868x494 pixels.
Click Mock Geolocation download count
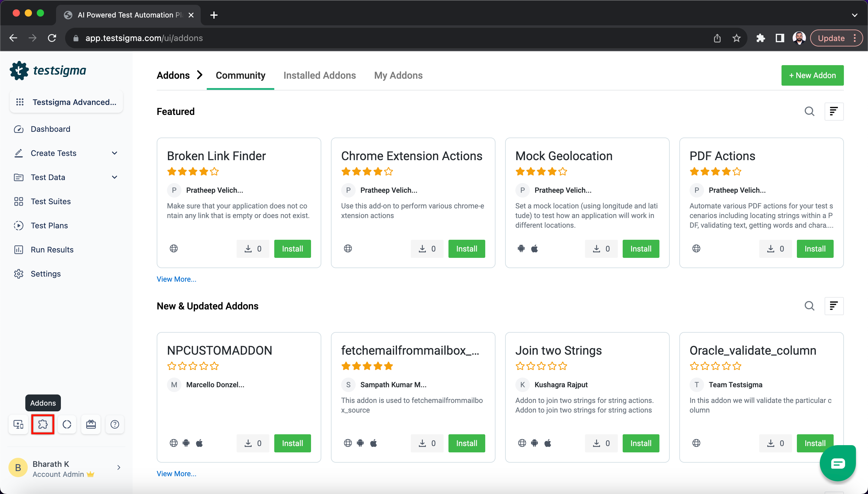(x=601, y=249)
